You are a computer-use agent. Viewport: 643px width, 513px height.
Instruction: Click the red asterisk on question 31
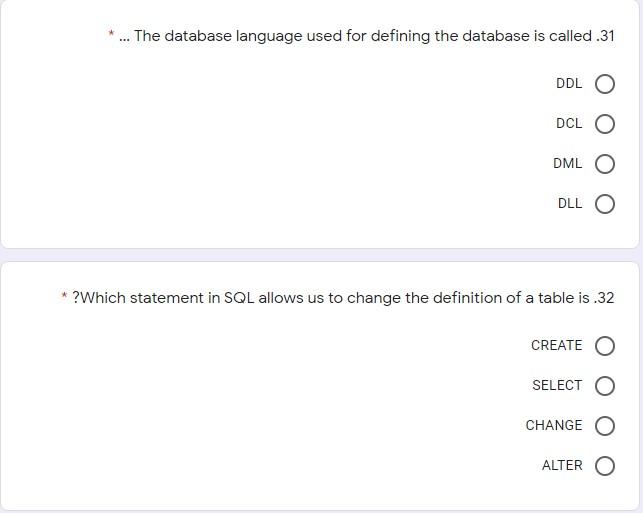pyautogui.click(x=111, y=33)
